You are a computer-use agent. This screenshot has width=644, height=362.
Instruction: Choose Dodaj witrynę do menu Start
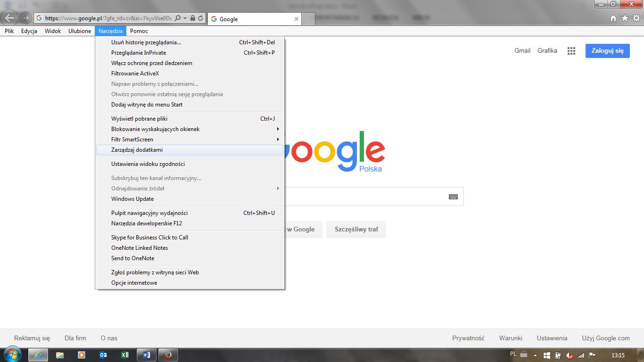(190, 105)
